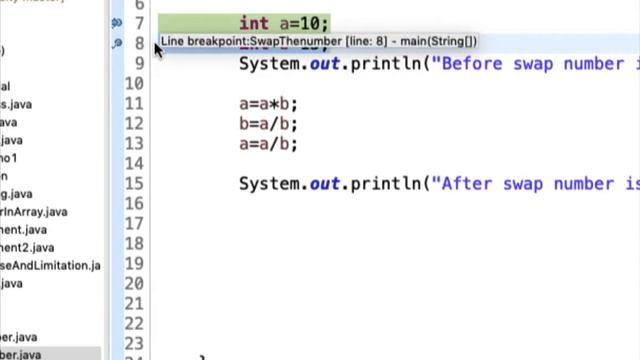This screenshot has height=360, width=640.
Task: Select line number 10 in the gutter
Action: click(x=134, y=84)
